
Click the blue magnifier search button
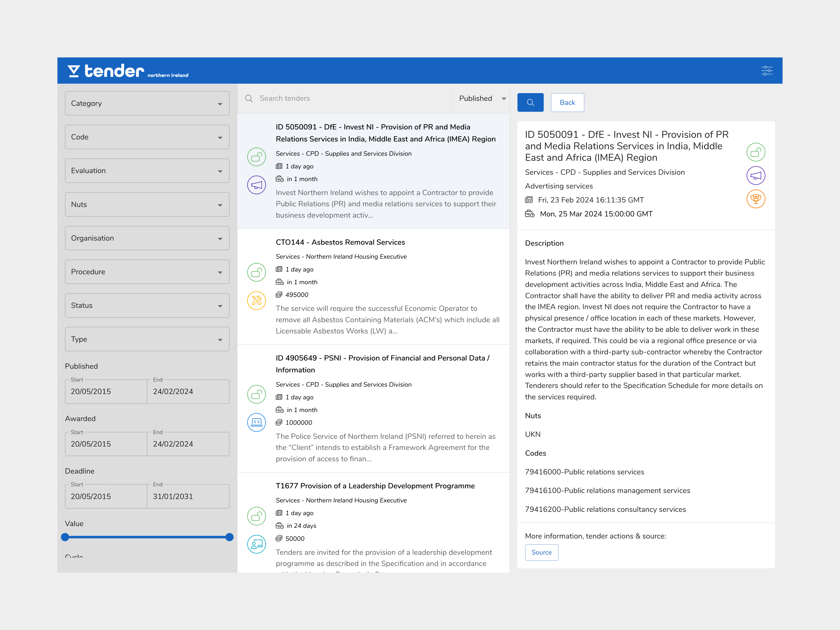pos(530,103)
